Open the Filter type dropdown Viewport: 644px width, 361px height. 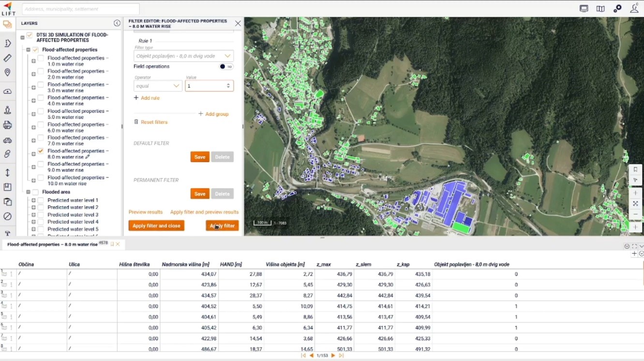(183, 56)
